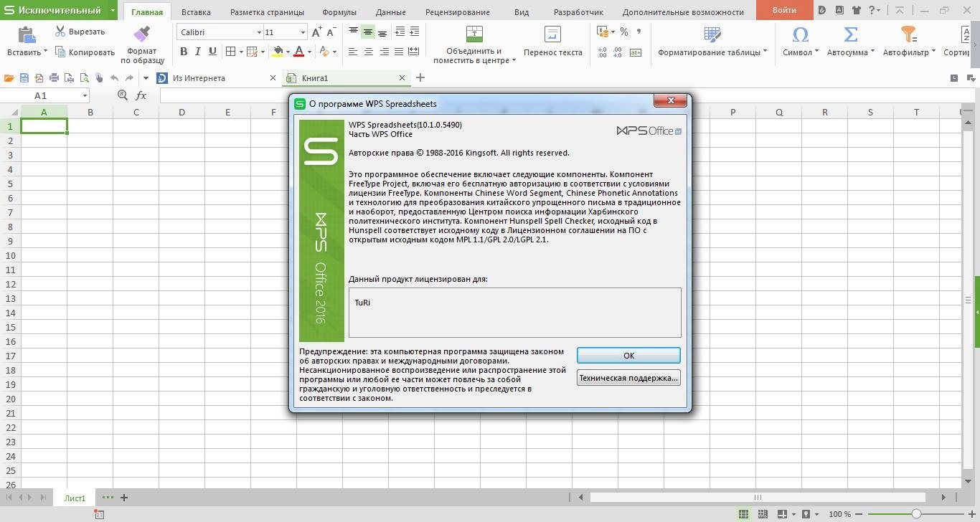Click the AutoFilter funnel icon

[909, 34]
